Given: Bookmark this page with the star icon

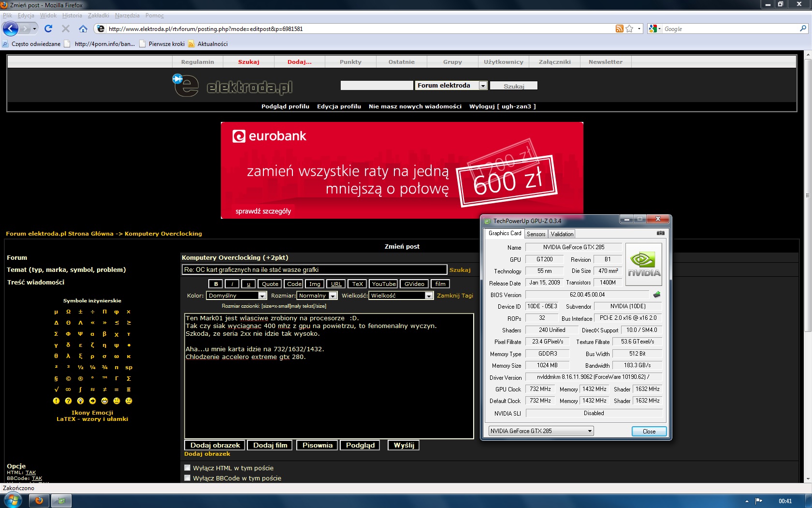Looking at the screenshot, I should click(x=629, y=29).
